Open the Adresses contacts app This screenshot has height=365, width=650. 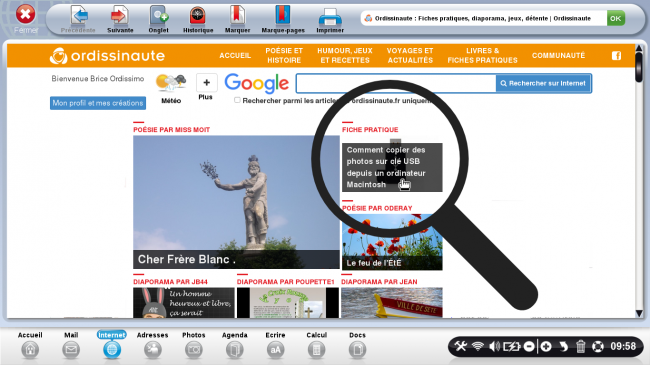click(x=153, y=345)
